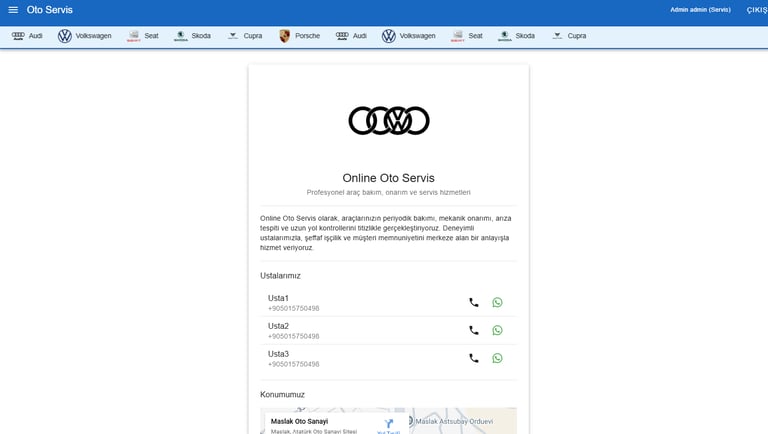The image size is (768, 434).
Task: Click the Ustalarımız section heading
Action: pyautogui.click(x=280, y=276)
